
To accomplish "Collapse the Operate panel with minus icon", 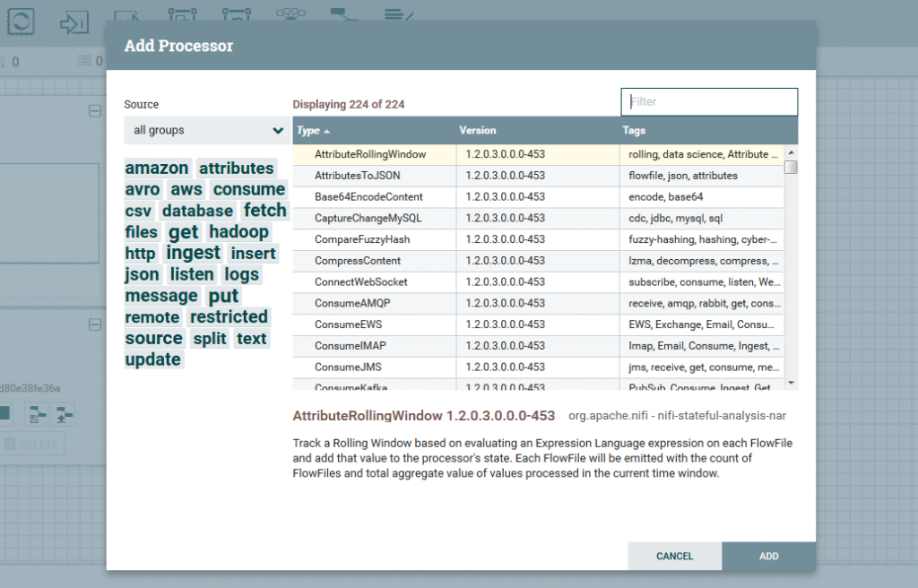I will click(x=94, y=324).
